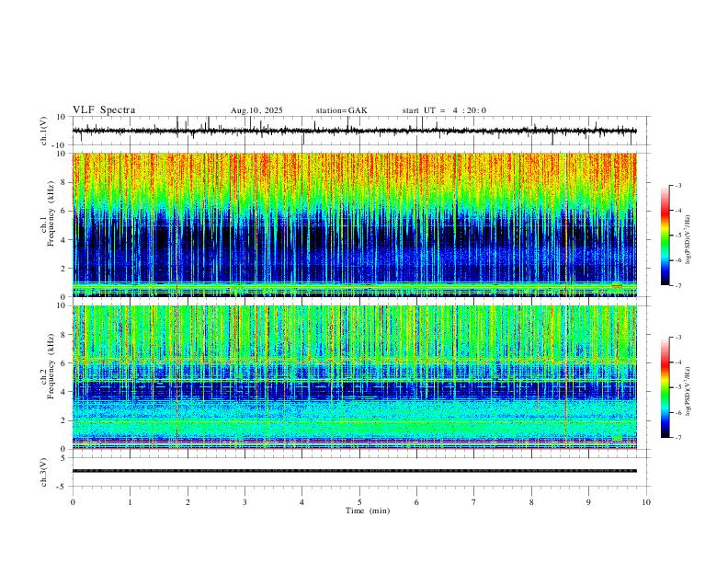This screenshot has width=728, height=563.
Task: Click the ch.1 spectrogram panel
Action: point(354,224)
